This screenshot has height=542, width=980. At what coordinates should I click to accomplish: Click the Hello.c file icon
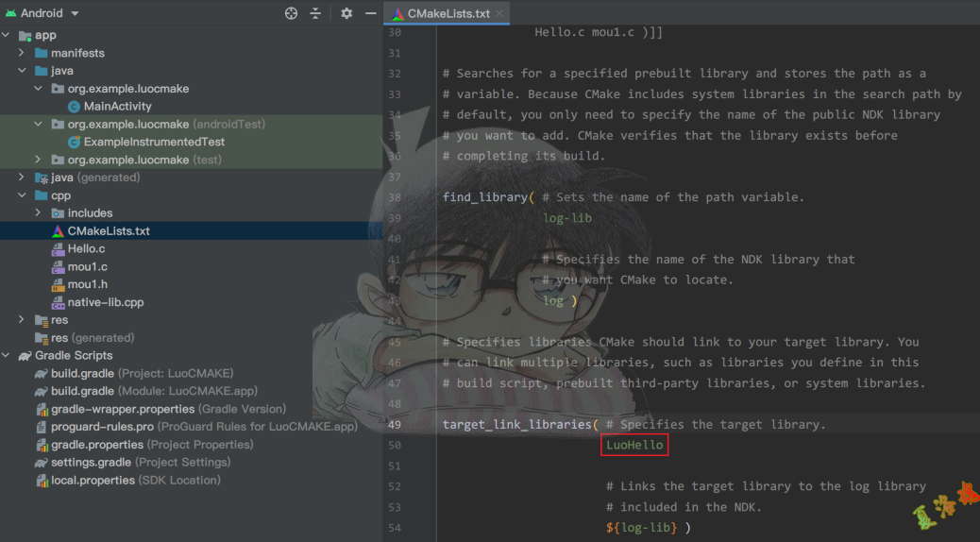point(59,249)
